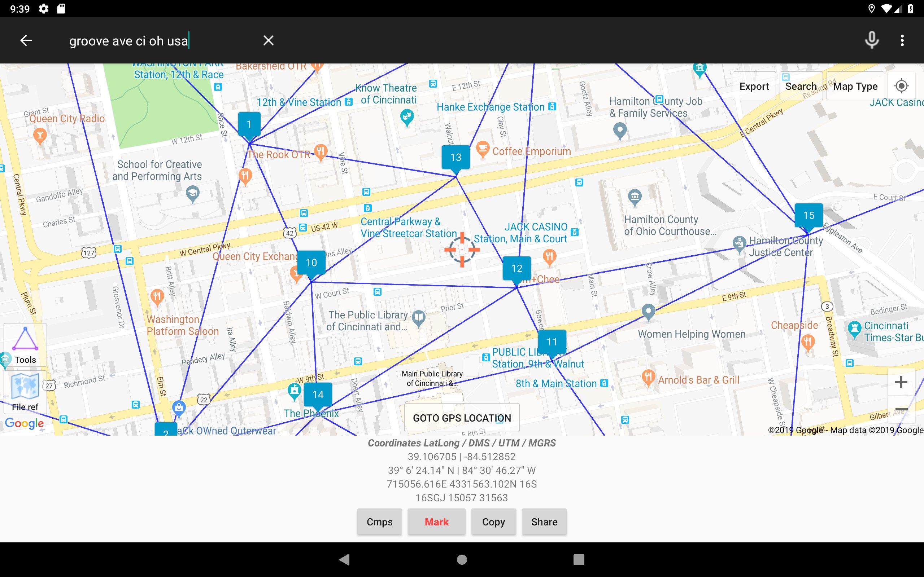The height and width of the screenshot is (577, 924).
Task: Click the Export button
Action: click(x=754, y=86)
